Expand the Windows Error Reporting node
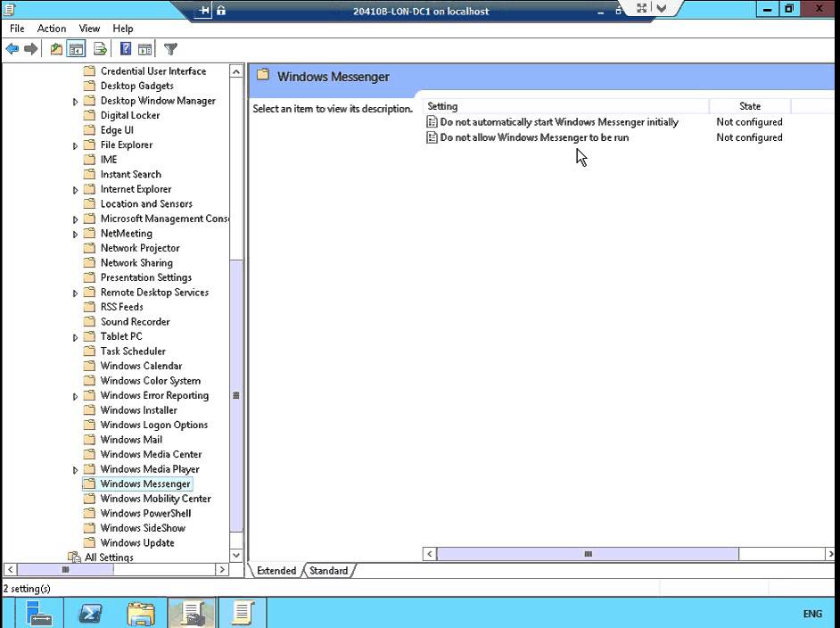Viewport: 840px width, 628px height. pos(75,396)
